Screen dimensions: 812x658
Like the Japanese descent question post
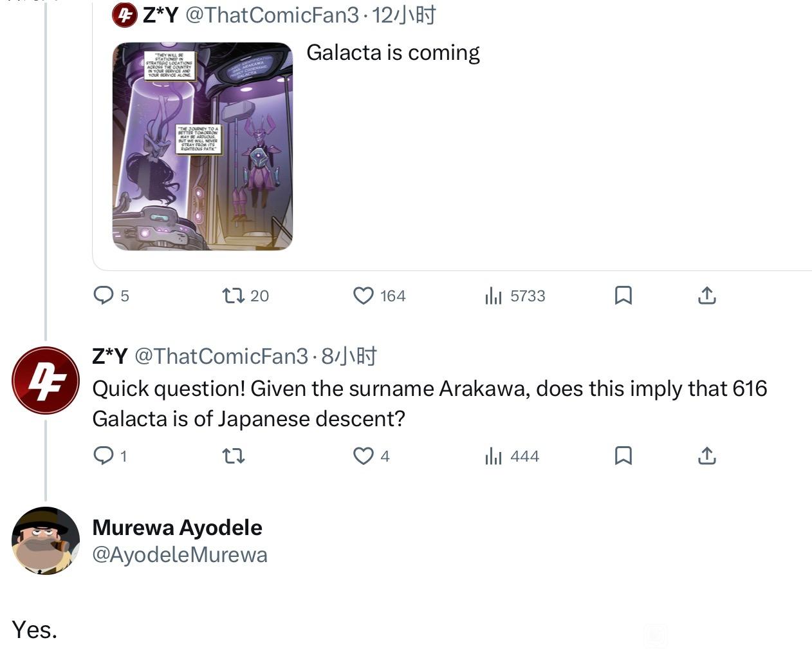[x=364, y=456]
